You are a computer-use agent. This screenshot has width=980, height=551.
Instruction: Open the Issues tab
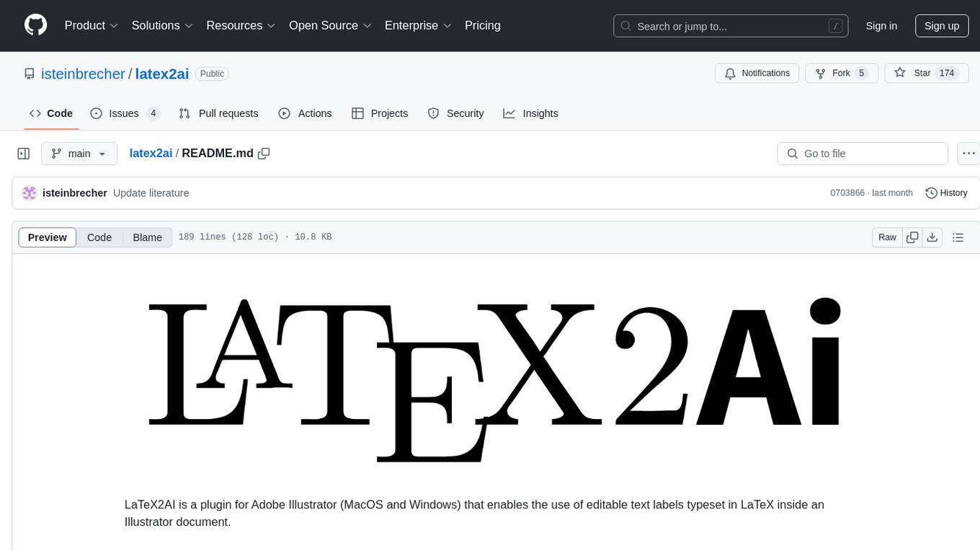click(x=125, y=113)
